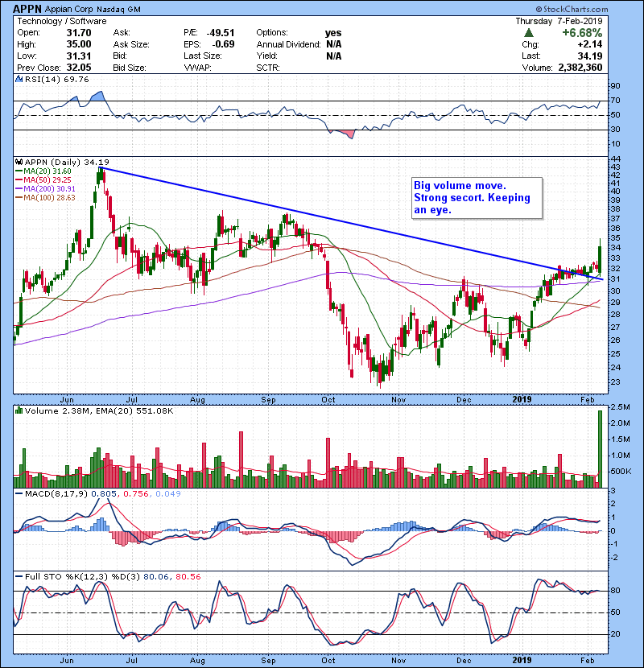Click the High value 35.00
Screen dimensions: 644x668
(x=79, y=44)
